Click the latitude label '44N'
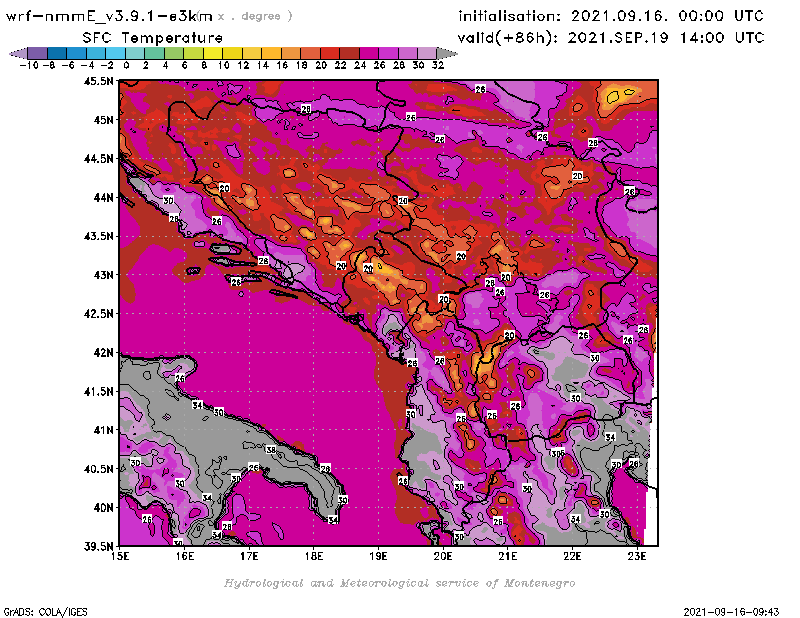This screenshot has width=800, height=618. pyautogui.click(x=103, y=197)
